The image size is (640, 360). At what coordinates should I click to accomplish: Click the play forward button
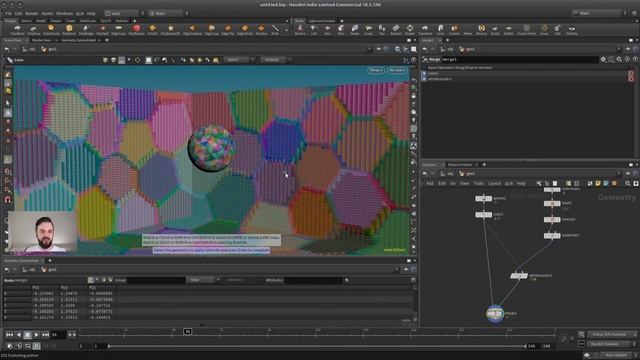pyautogui.click(x=36, y=335)
